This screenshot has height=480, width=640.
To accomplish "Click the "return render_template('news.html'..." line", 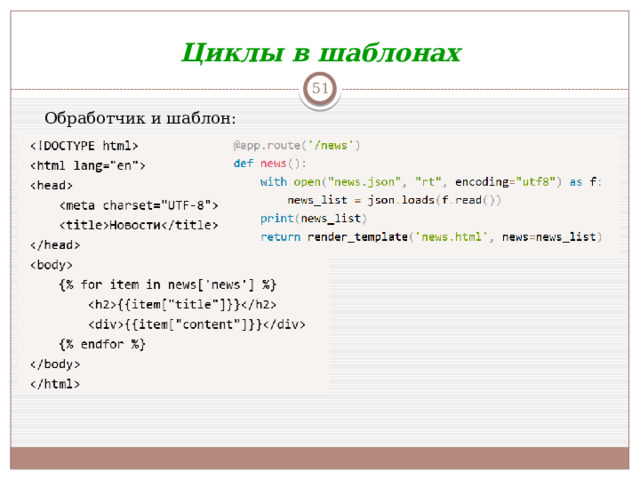I will coord(431,237).
